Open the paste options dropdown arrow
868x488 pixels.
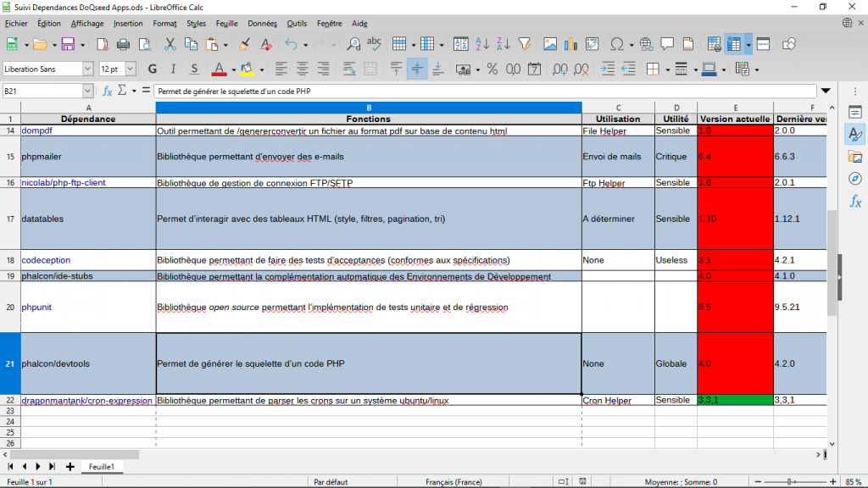click(x=225, y=45)
